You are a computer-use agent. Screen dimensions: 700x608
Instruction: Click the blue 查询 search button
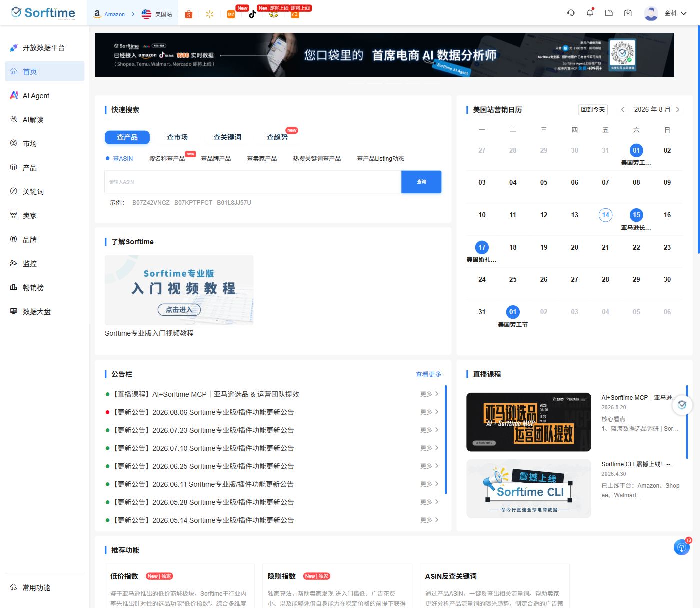pyautogui.click(x=421, y=182)
